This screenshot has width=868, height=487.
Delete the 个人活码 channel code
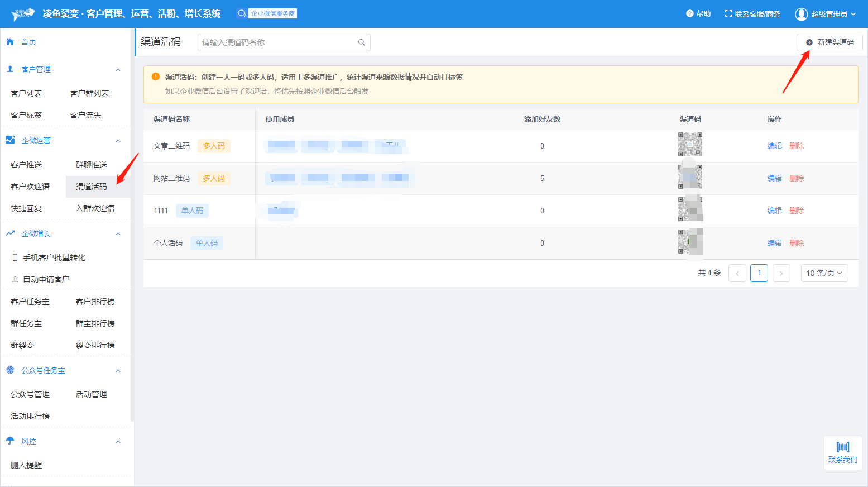tap(797, 243)
